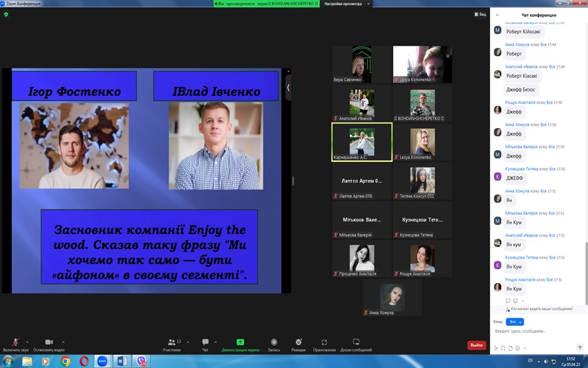The width and height of the screenshot is (588, 368).
Task: Select Вера Савченко video thumbnail
Action: pyautogui.click(x=362, y=64)
